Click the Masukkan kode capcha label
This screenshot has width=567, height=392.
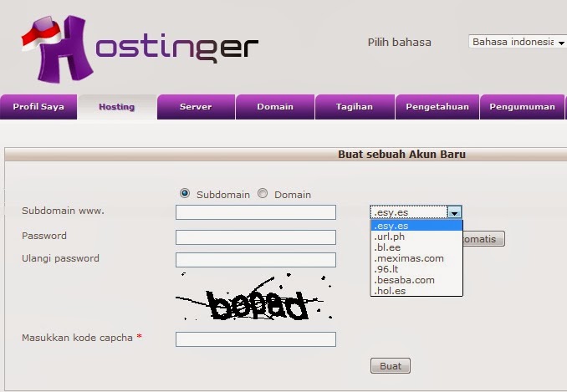pos(77,338)
